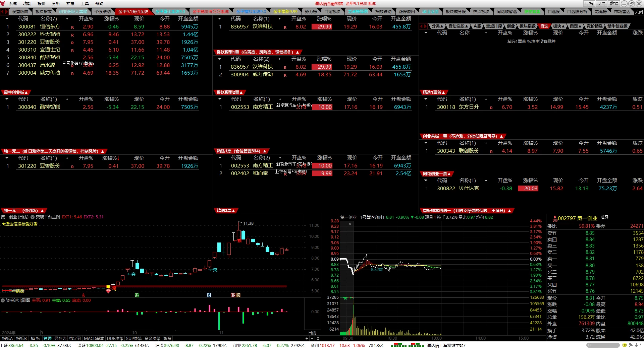Click the 交易 button in the title bar
This screenshot has height=348, width=644.
(x=601, y=4)
